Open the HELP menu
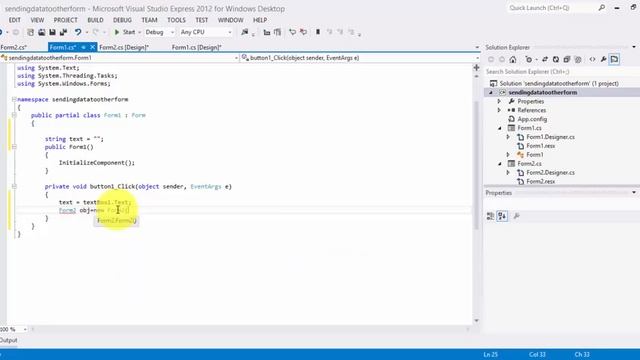Image resolution: width=640 pixels, height=360 pixels. pyautogui.click(x=260, y=20)
